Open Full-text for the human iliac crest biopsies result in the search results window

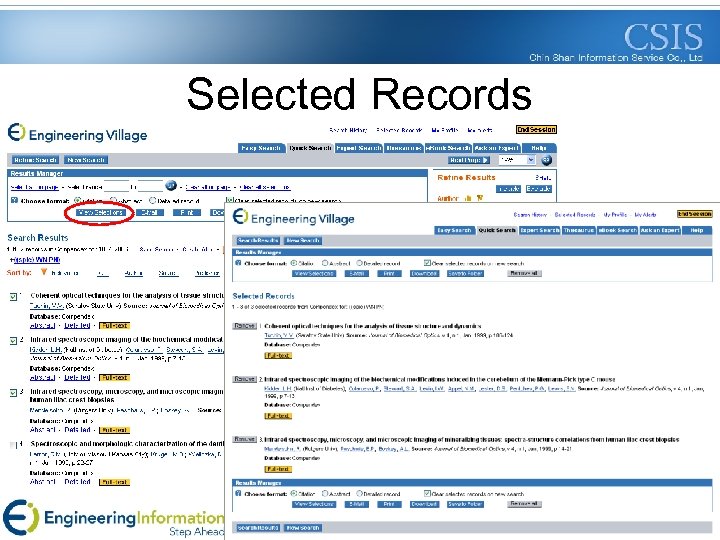pyautogui.click(x=115, y=430)
